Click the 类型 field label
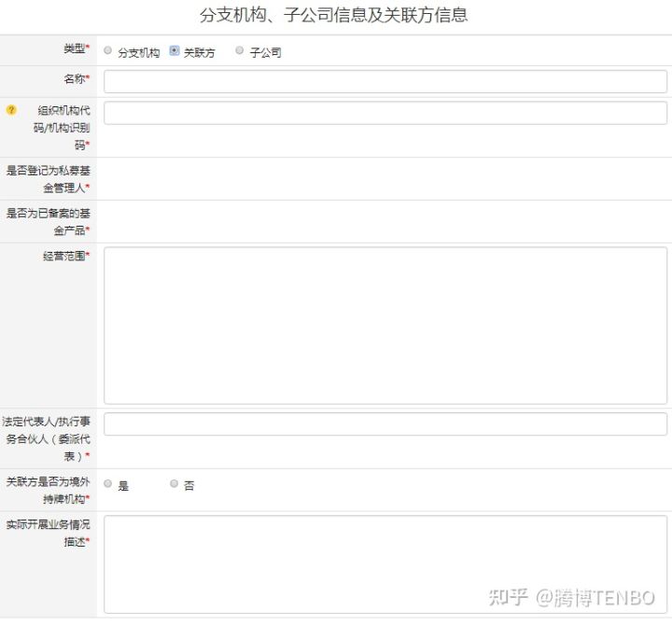 (76, 49)
